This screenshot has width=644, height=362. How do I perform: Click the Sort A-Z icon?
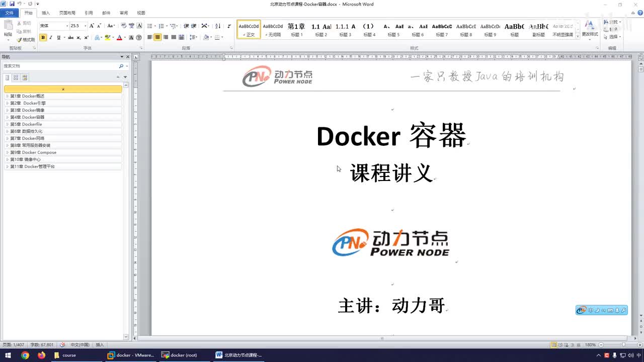pyautogui.click(x=218, y=26)
